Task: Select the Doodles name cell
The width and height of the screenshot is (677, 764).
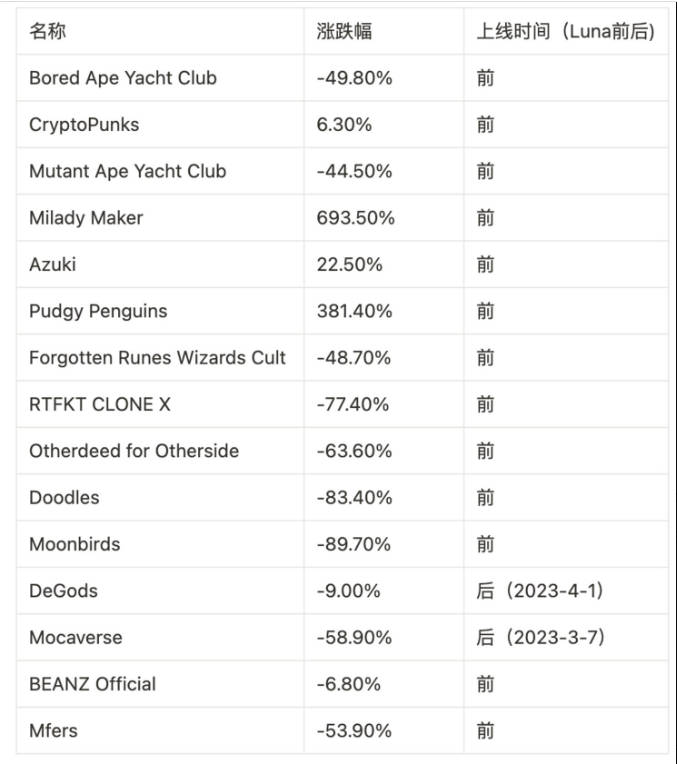Action: 64,498
